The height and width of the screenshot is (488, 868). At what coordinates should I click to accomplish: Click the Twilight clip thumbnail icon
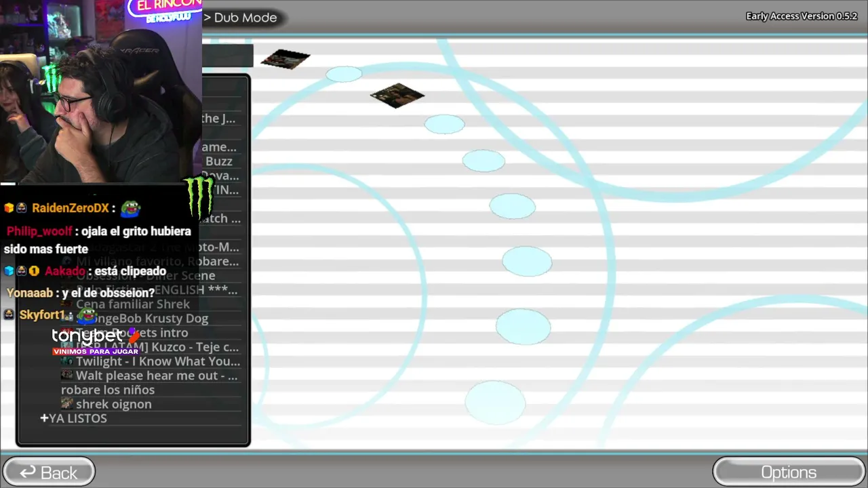coord(67,361)
